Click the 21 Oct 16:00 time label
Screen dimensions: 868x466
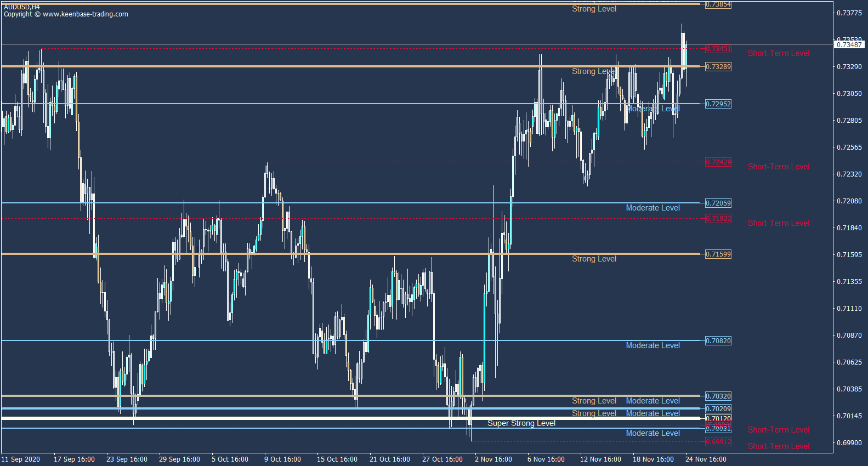[390, 459]
